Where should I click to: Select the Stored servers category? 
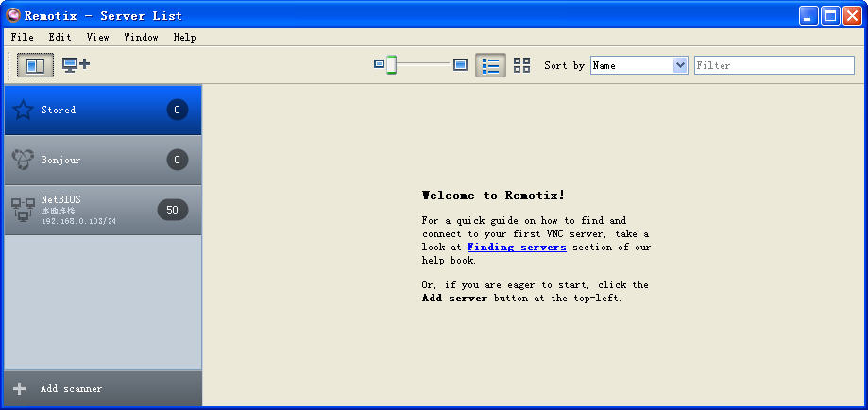[x=103, y=110]
